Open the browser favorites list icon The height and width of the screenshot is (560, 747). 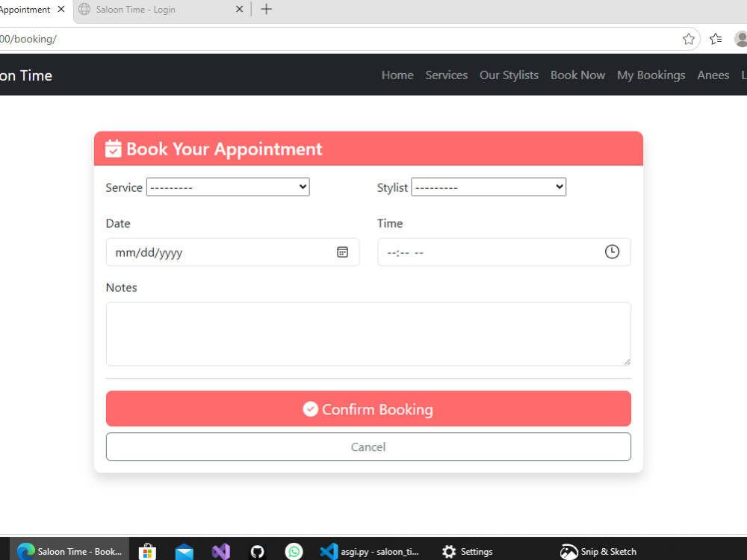pos(716,39)
